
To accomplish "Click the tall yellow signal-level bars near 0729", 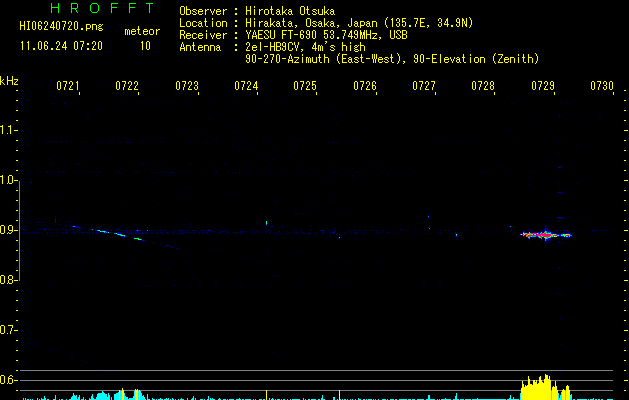I will (x=546, y=387).
